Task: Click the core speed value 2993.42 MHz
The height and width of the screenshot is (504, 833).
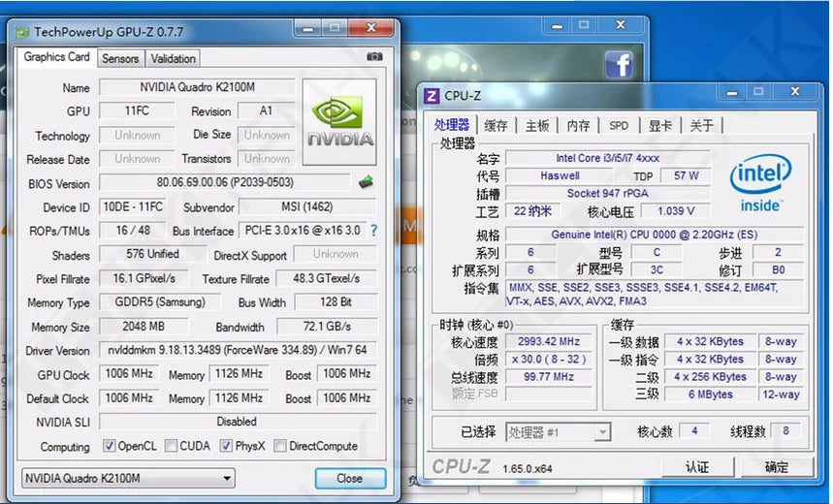Action: point(548,341)
